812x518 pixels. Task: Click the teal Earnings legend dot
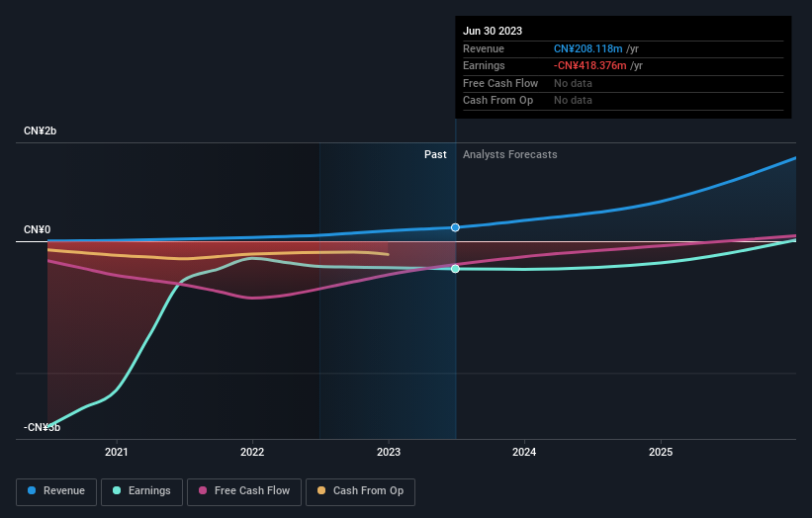tap(117, 490)
